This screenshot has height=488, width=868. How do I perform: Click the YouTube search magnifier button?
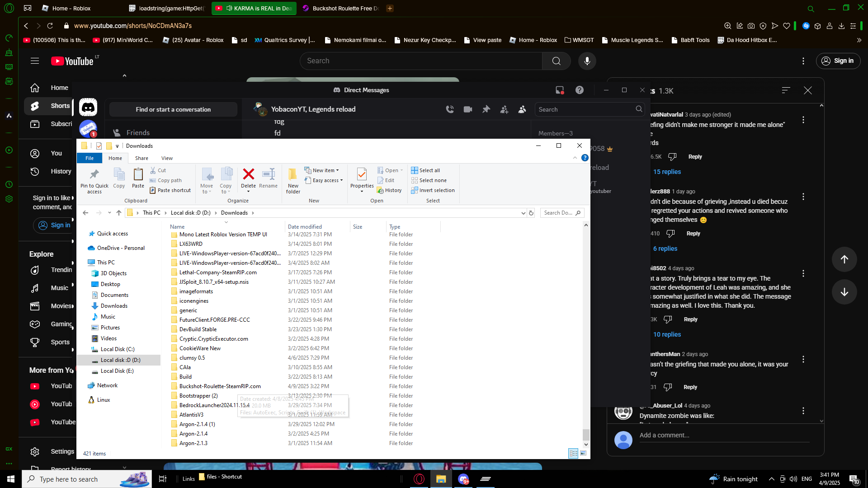[557, 61]
